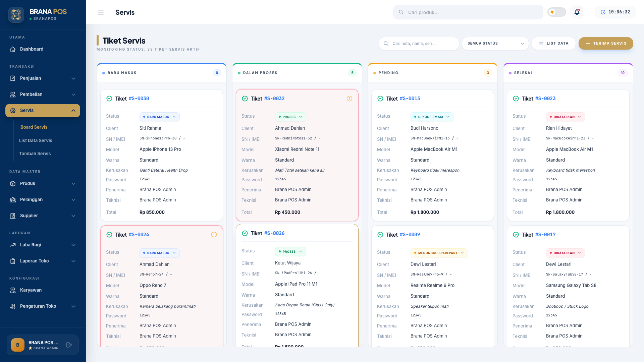Click the warning icon on Tiket #S-0024
This screenshot has height=362, width=644.
pyautogui.click(x=214, y=235)
